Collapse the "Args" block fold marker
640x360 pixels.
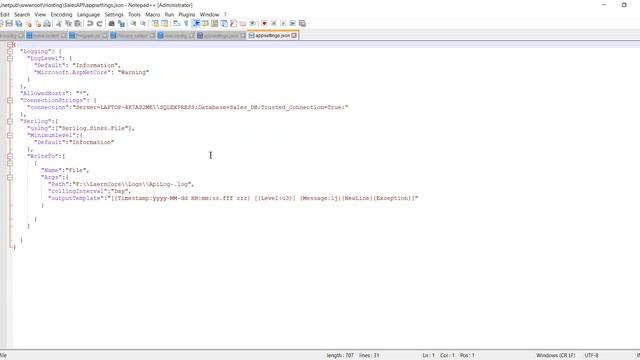point(10,177)
